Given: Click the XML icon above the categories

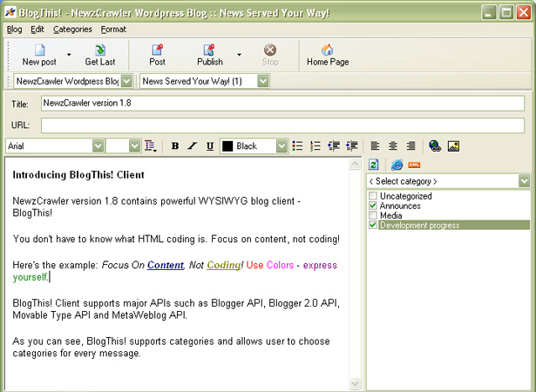Looking at the screenshot, I should point(414,165).
